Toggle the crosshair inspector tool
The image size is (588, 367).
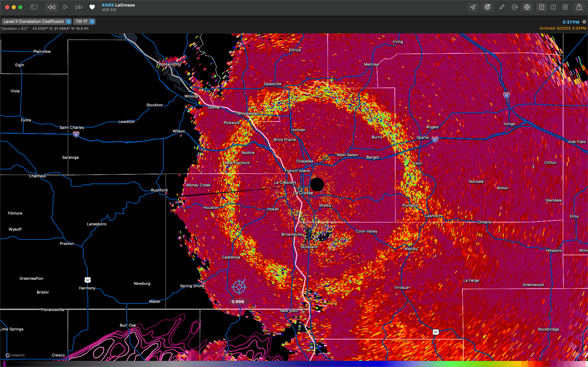(x=527, y=7)
